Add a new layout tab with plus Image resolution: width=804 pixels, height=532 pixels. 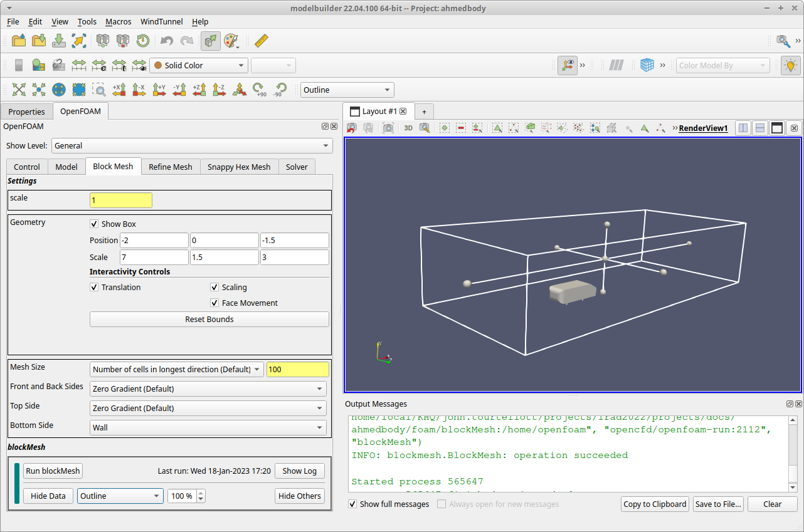click(x=424, y=112)
